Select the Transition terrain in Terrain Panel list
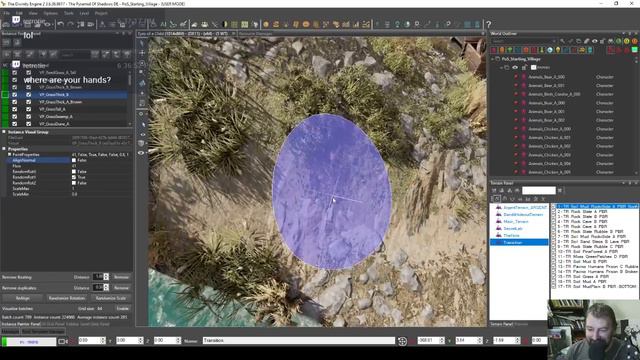640x360 pixels. [519, 242]
